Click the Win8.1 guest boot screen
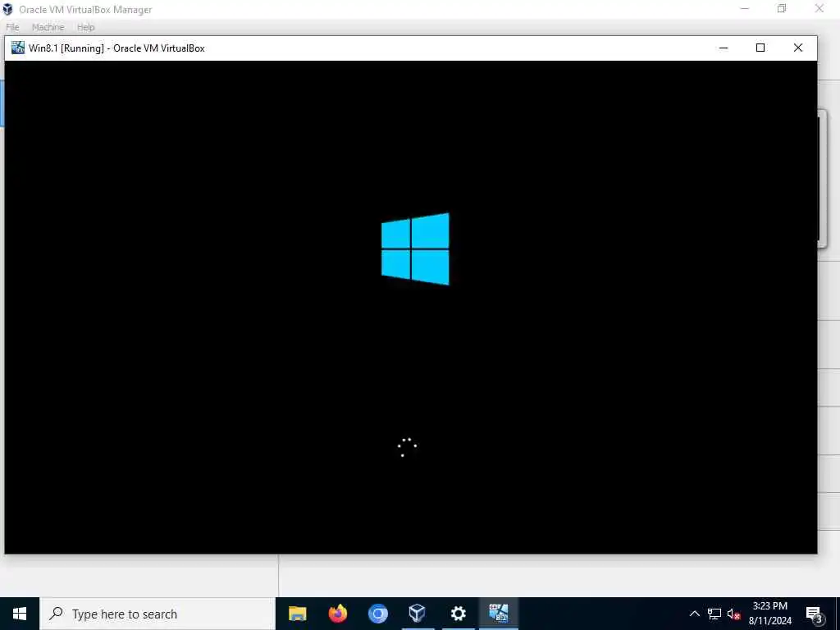The image size is (840, 630). (411, 307)
